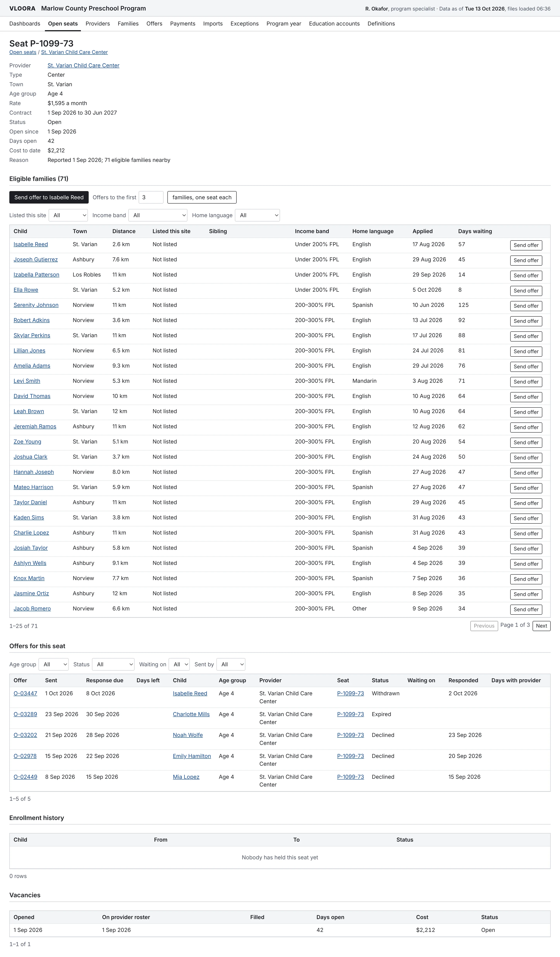Open the offers Age group filter dropdown
This screenshot has height=957, width=560.
point(53,664)
